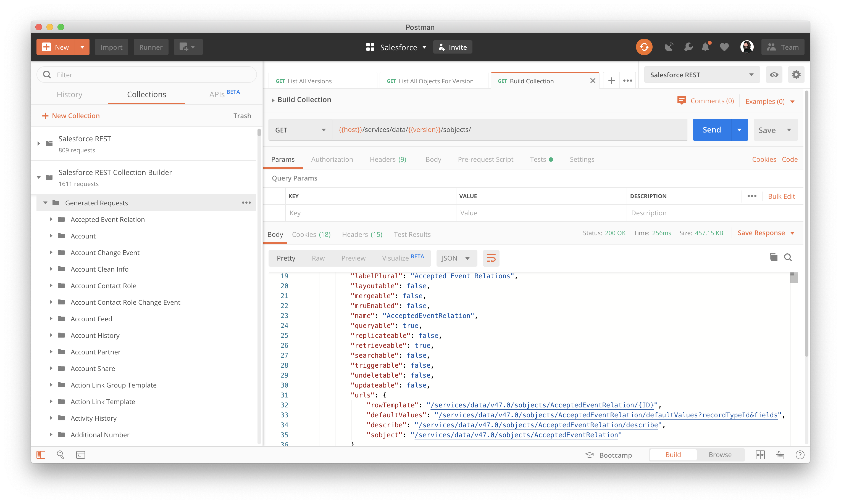The width and height of the screenshot is (841, 504).
Task: Click the request URL field
Action: coord(509,130)
